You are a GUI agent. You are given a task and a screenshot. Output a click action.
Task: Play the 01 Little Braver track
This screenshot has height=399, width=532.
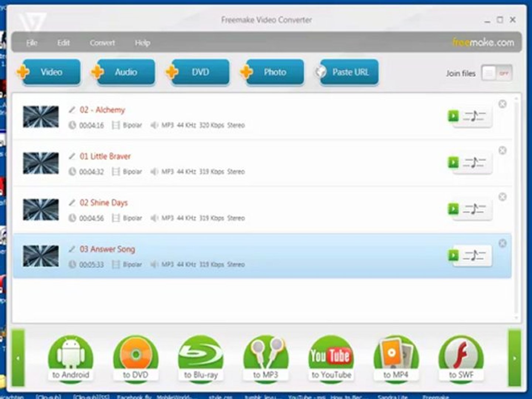453,162
